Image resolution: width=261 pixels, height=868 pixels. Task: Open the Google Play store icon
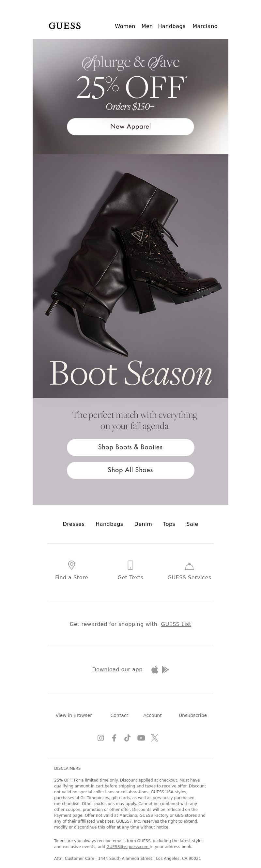pos(165,670)
